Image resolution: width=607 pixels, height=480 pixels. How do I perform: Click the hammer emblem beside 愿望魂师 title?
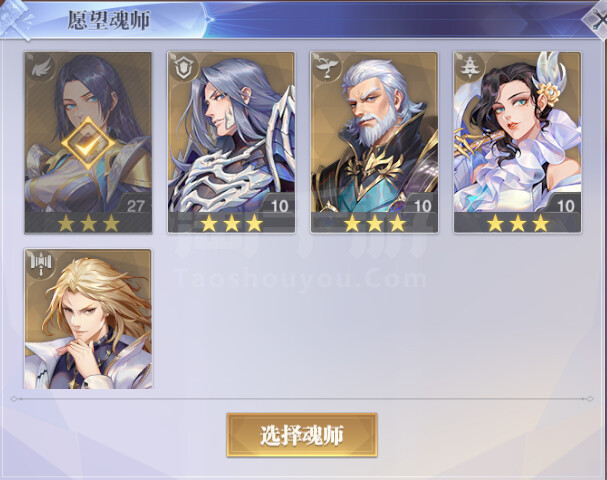pos(15,20)
